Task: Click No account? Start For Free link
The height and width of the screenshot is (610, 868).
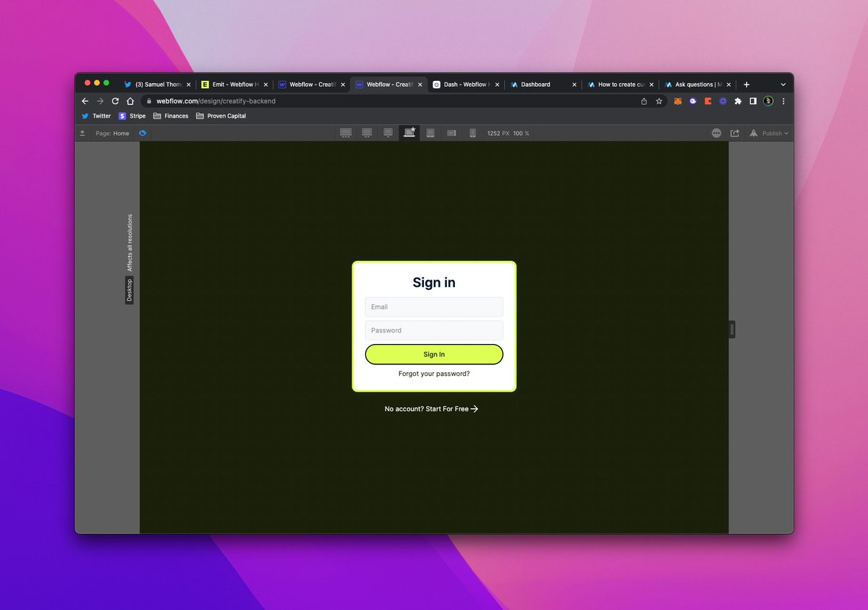Action: (431, 409)
